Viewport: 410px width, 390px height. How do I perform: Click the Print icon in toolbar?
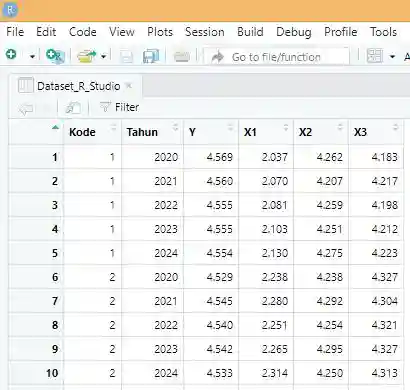(x=182, y=56)
